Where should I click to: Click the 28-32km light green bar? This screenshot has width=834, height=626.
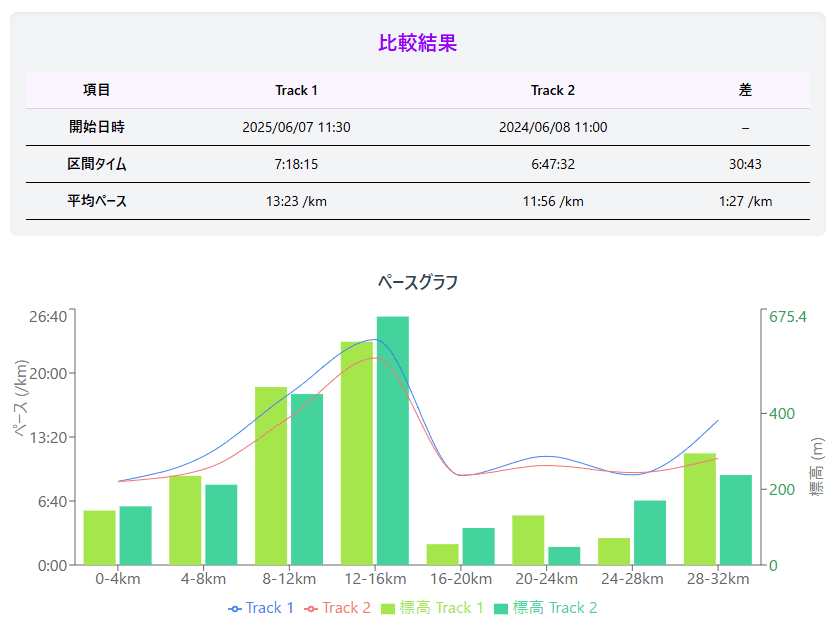click(700, 509)
